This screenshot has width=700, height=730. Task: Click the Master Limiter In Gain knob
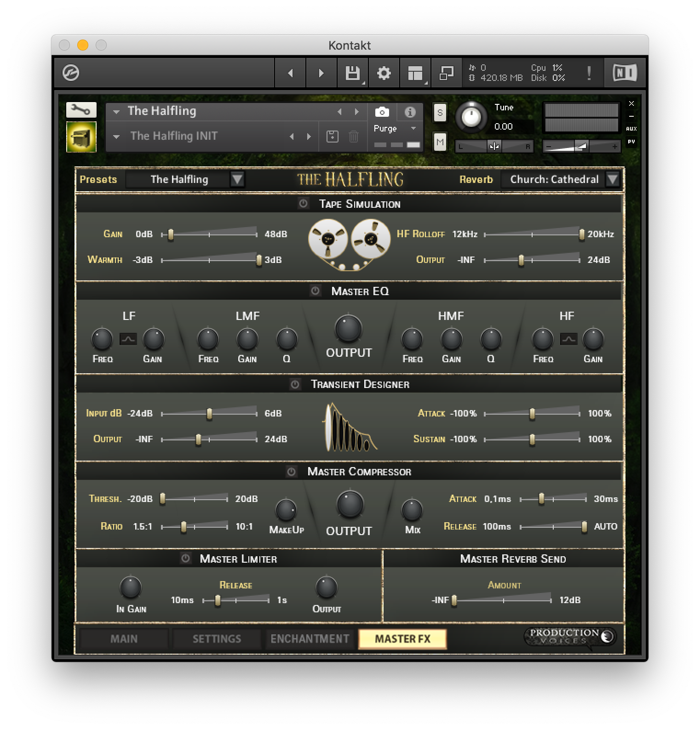[x=130, y=587]
